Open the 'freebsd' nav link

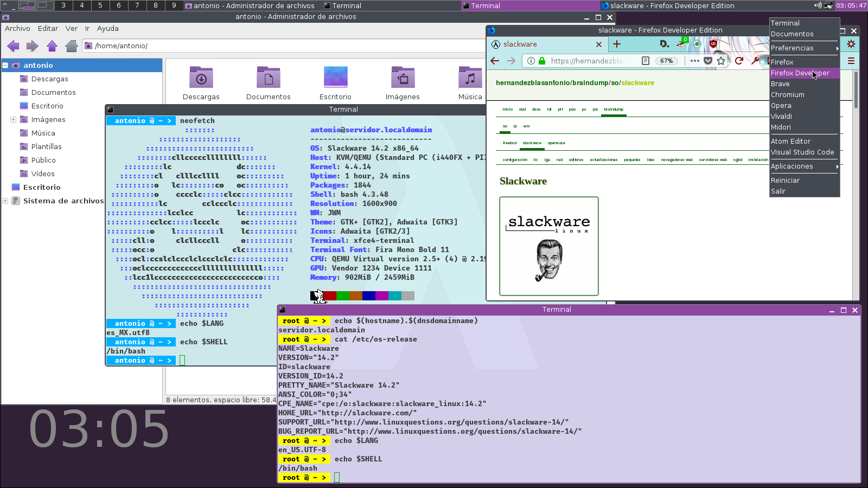[x=509, y=143]
